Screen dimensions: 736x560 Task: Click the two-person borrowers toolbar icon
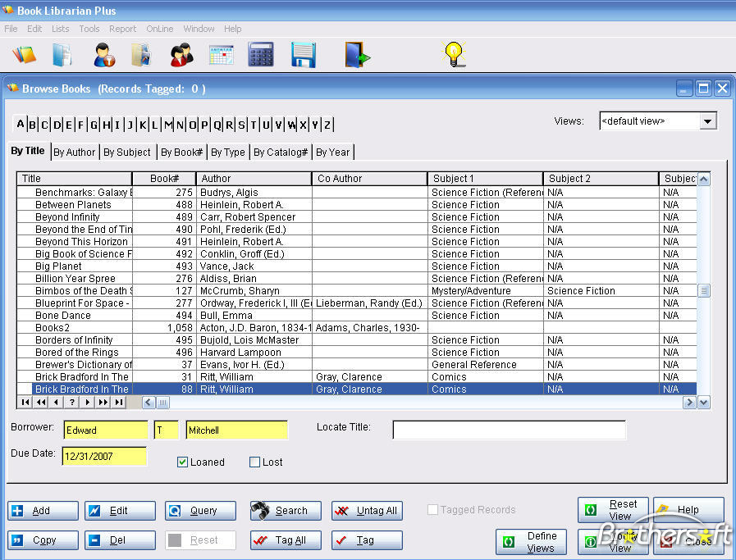181,54
